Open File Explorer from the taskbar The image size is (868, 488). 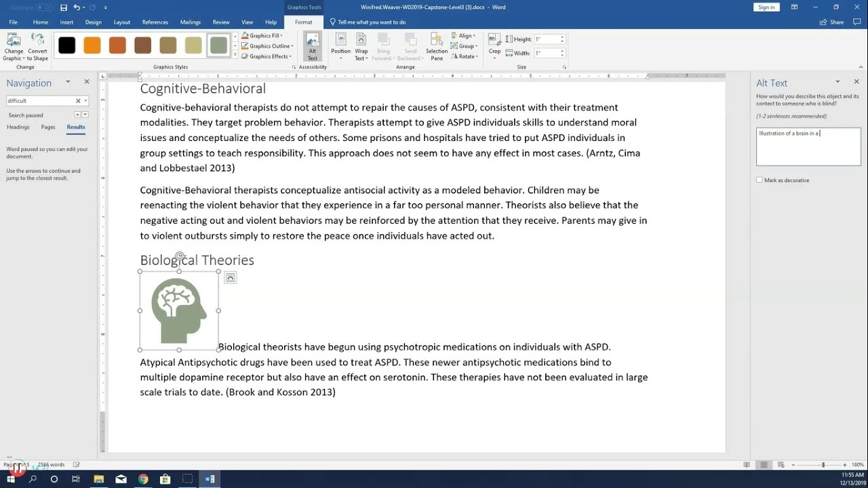coord(99,479)
